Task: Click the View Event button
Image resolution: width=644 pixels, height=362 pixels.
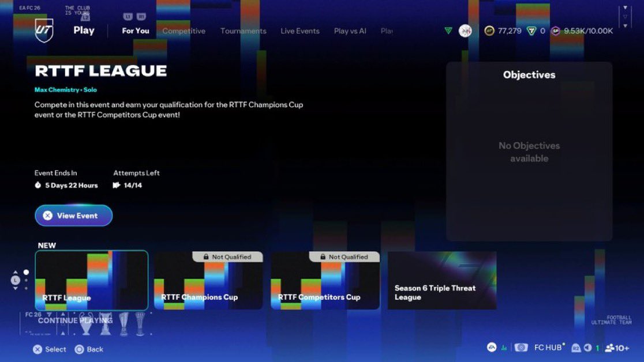Action: pos(73,216)
